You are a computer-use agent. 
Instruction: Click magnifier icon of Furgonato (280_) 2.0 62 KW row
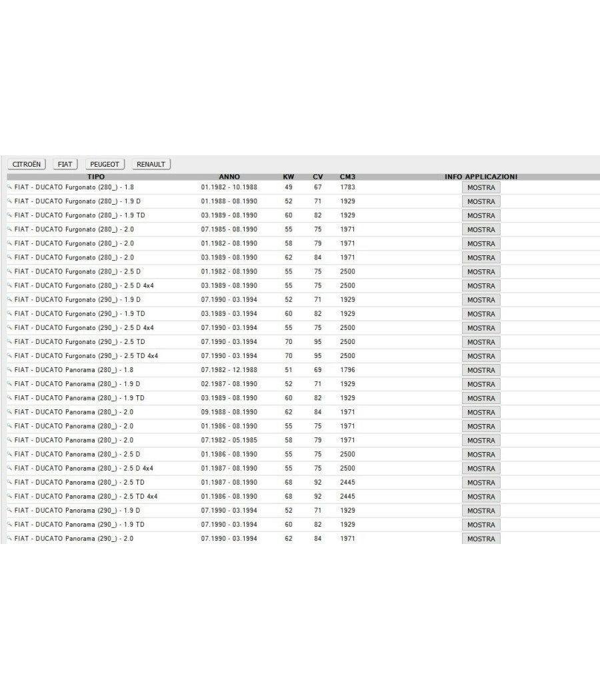[9, 257]
